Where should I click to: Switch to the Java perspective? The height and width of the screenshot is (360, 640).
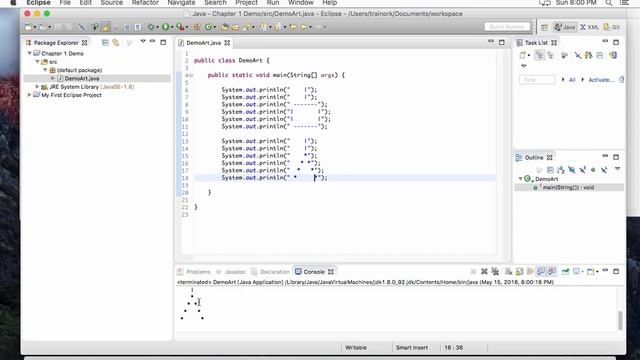[564, 27]
